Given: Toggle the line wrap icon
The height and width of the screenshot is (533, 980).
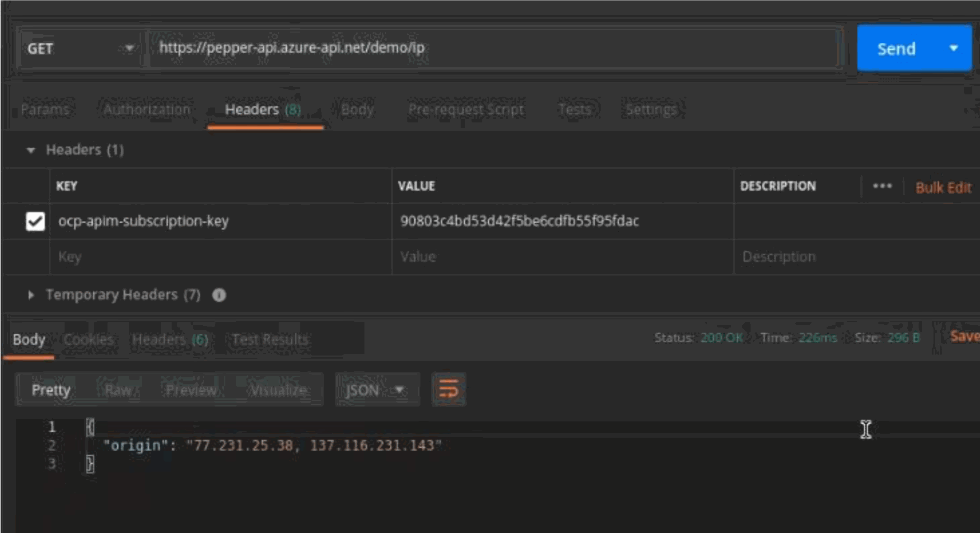Looking at the screenshot, I should [x=448, y=389].
